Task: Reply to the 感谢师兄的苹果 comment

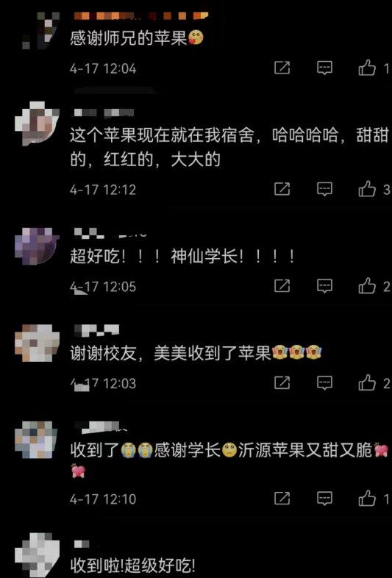Action: pyautogui.click(x=324, y=68)
